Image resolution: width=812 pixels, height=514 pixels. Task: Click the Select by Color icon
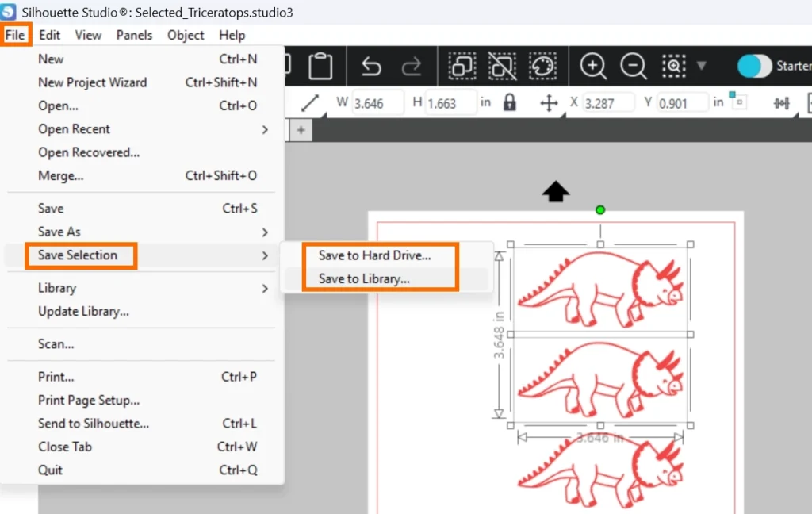[542, 67]
